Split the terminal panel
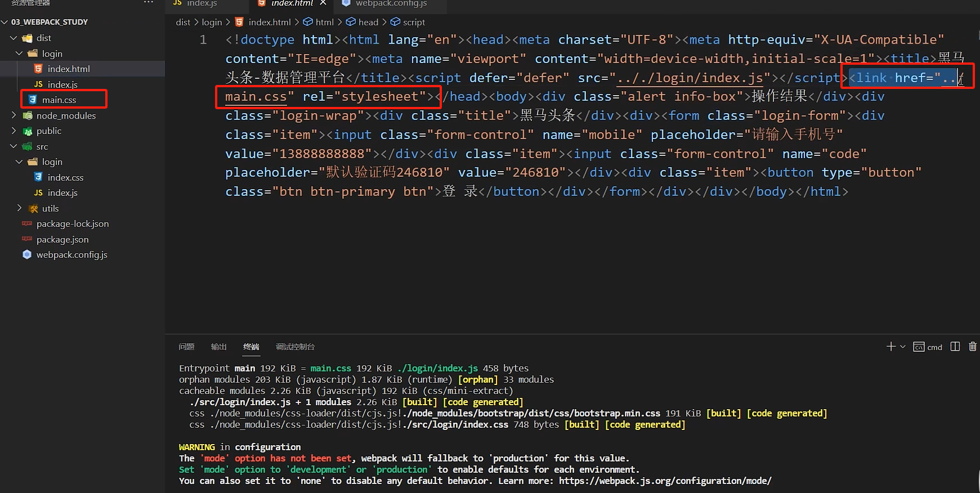Image resolution: width=980 pixels, height=493 pixels. (955, 347)
